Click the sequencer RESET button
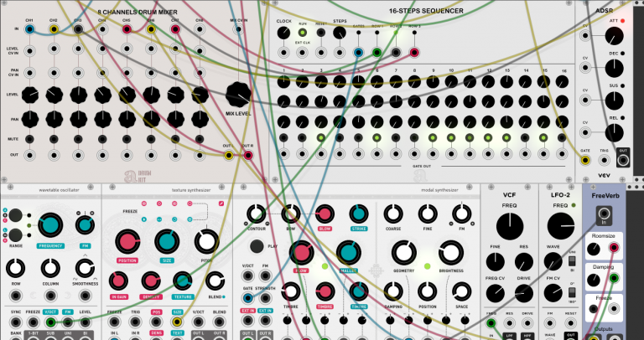Viewport: 644px width, 340px height. (x=321, y=33)
